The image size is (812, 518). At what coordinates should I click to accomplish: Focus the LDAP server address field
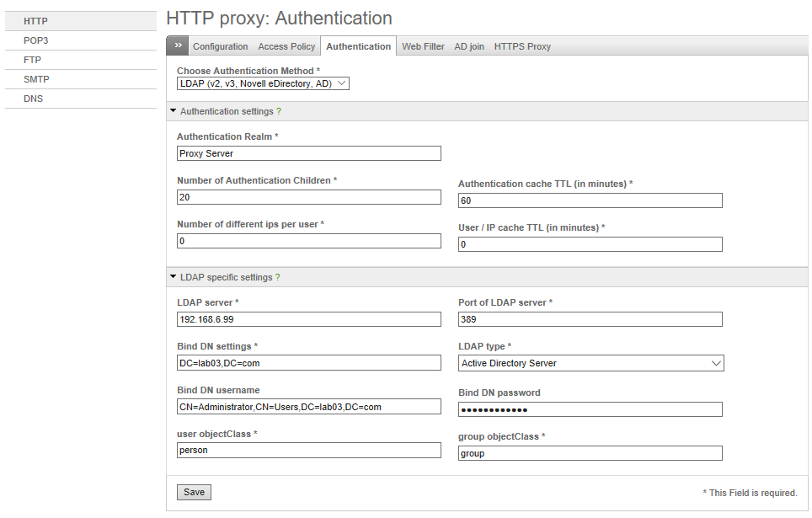coord(309,319)
